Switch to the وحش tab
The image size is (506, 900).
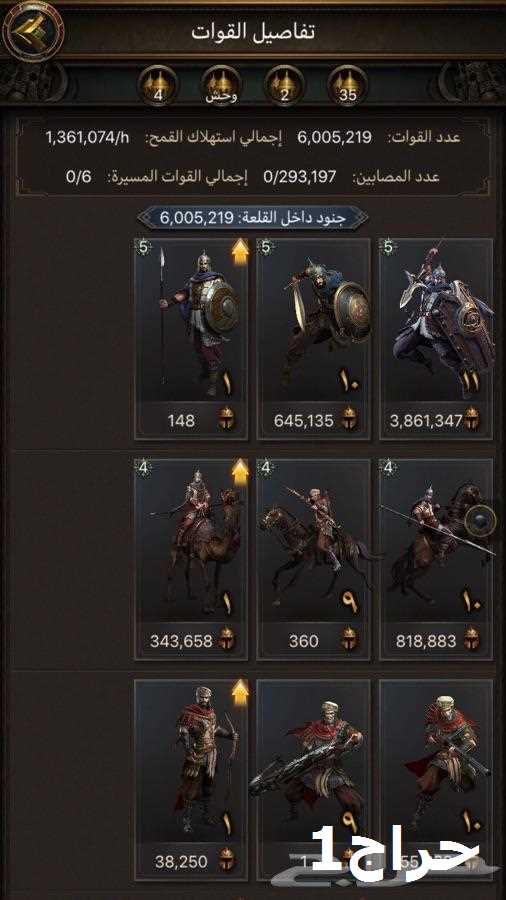coord(221,86)
